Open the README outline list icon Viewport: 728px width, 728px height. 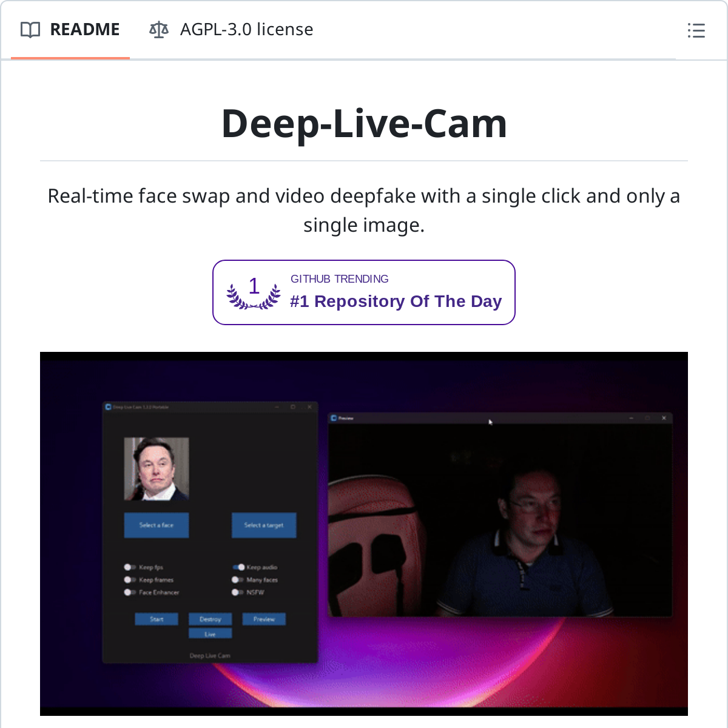[x=696, y=30]
